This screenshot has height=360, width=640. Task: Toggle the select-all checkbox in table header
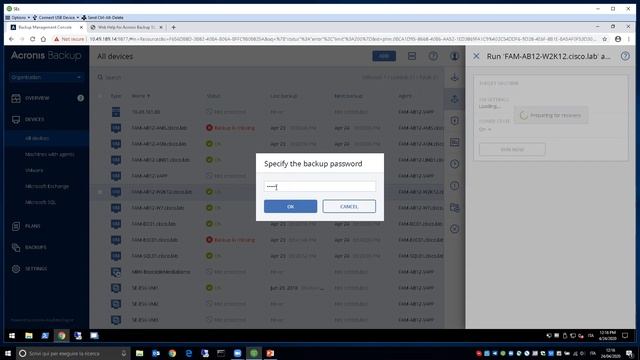pyautogui.click(x=100, y=96)
